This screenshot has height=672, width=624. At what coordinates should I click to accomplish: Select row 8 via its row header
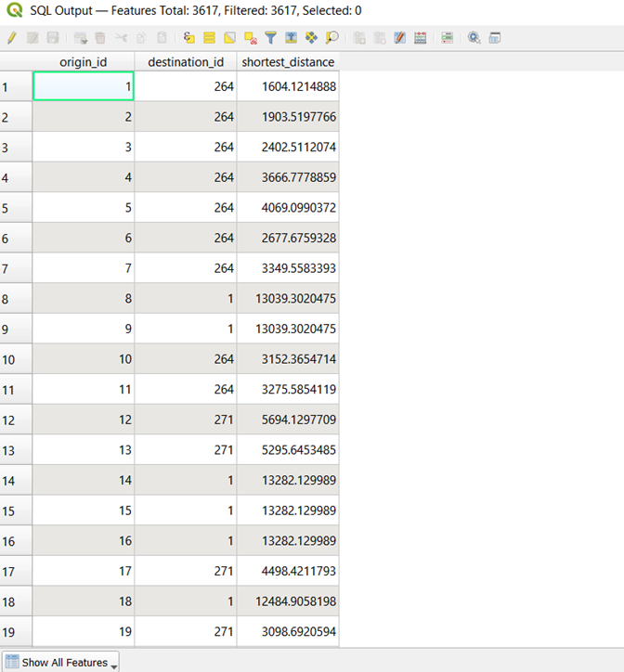tap(16, 299)
